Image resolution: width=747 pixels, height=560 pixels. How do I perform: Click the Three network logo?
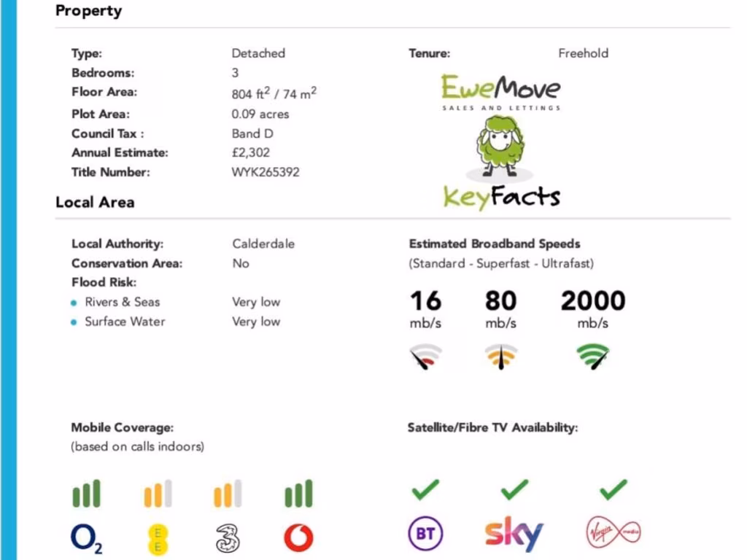(228, 538)
